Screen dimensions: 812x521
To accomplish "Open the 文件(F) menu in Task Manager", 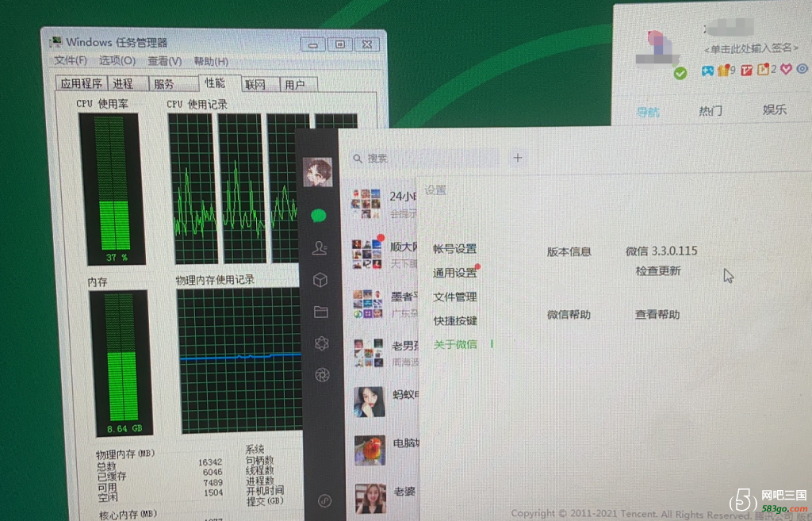I will click(x=71, y=60).
